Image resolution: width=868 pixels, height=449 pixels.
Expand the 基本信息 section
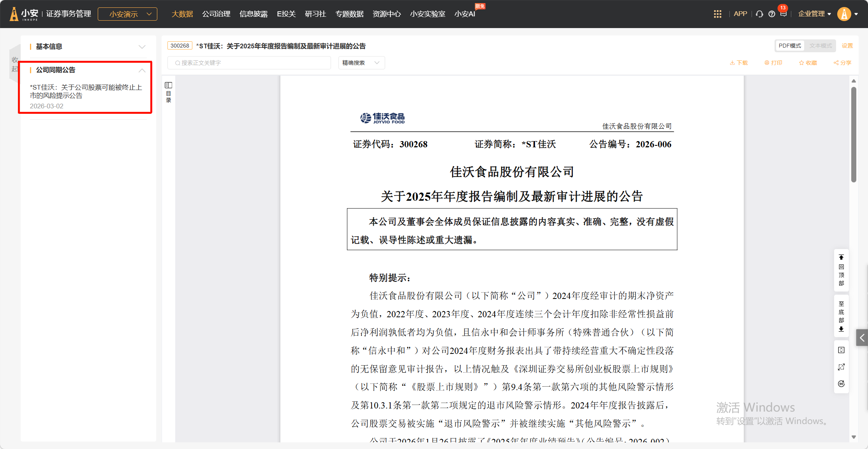click(88, 46)
